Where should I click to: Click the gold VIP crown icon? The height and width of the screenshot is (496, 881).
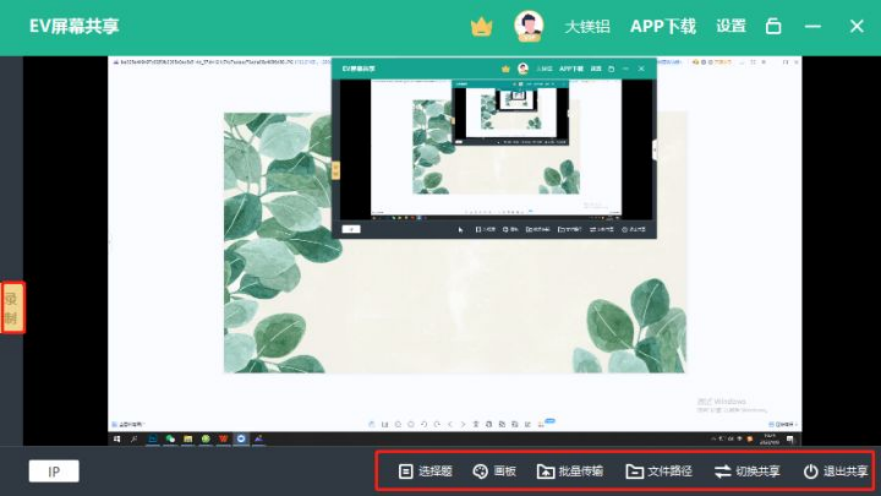tap(482, 26)
